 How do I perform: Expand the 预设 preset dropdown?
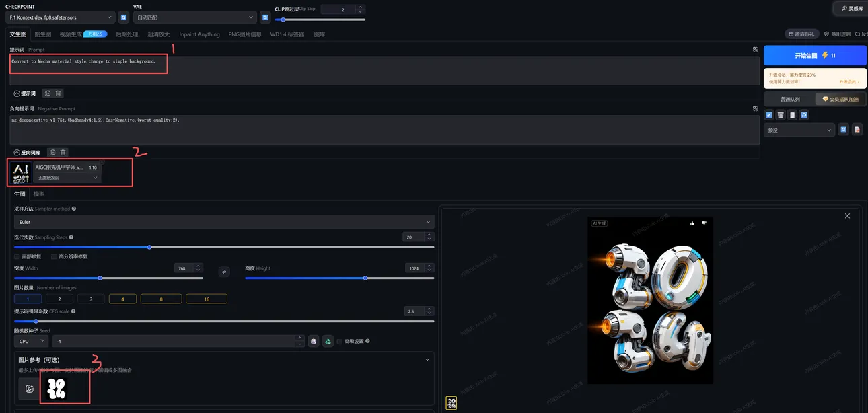[x=799, y=130]
